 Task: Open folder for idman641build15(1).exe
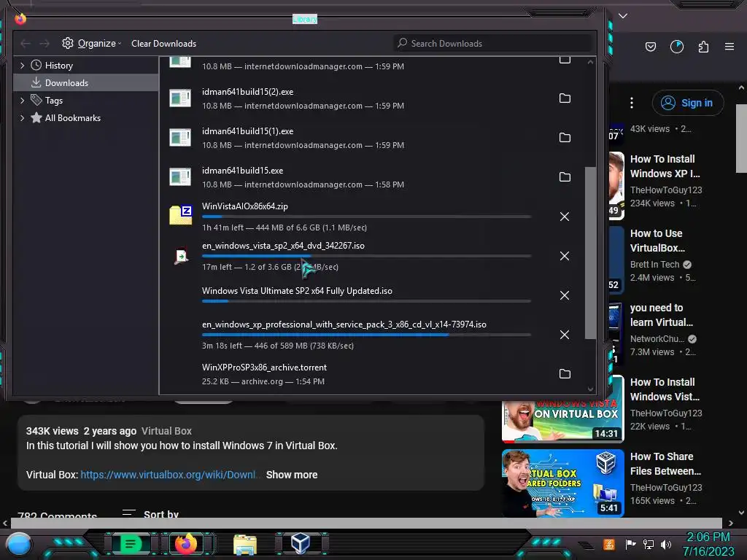(x=565, y=138)
